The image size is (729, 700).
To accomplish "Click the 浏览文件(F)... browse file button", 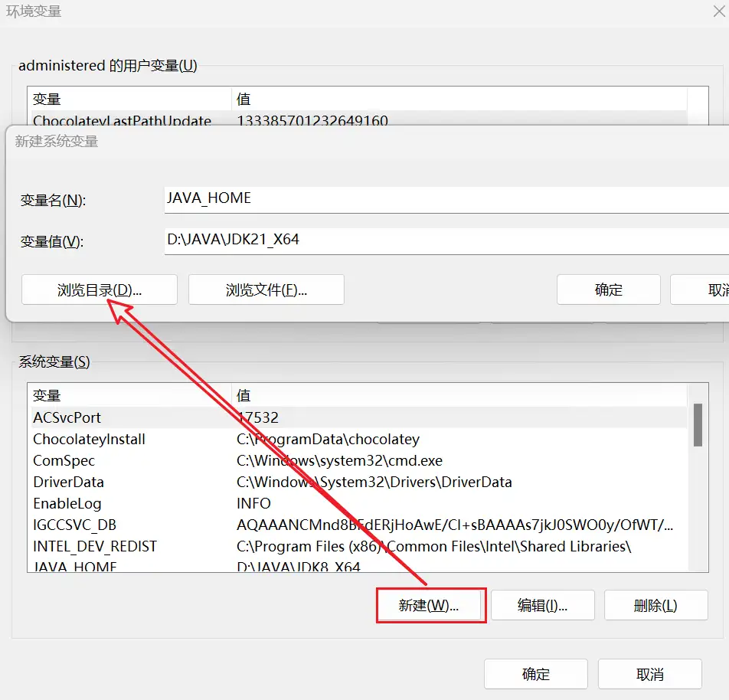I will 266,290.
